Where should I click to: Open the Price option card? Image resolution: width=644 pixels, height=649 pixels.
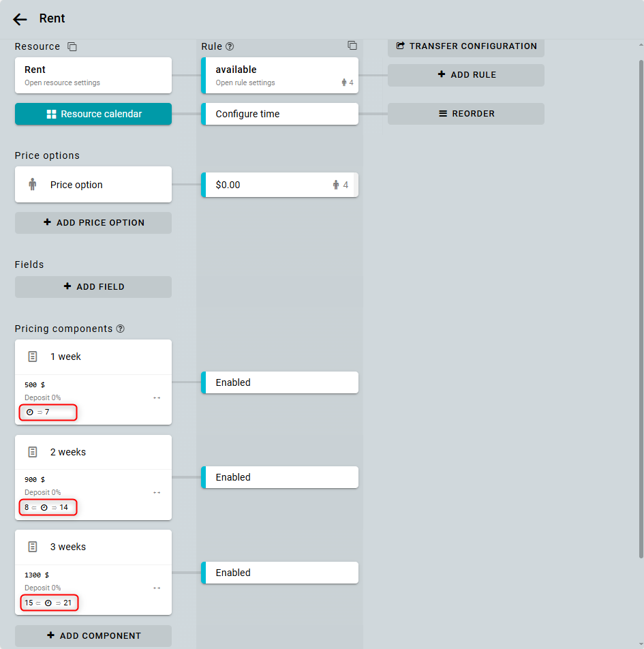click(x=93, y=185)
